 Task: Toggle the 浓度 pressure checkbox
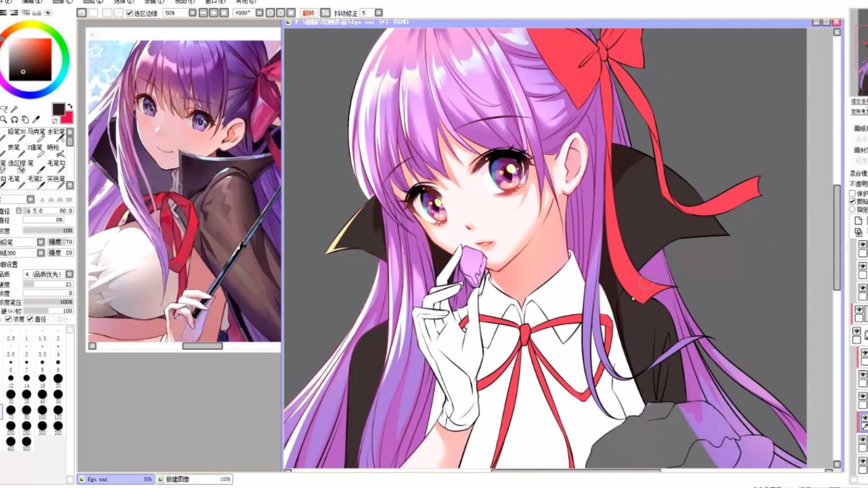(9, 319)
